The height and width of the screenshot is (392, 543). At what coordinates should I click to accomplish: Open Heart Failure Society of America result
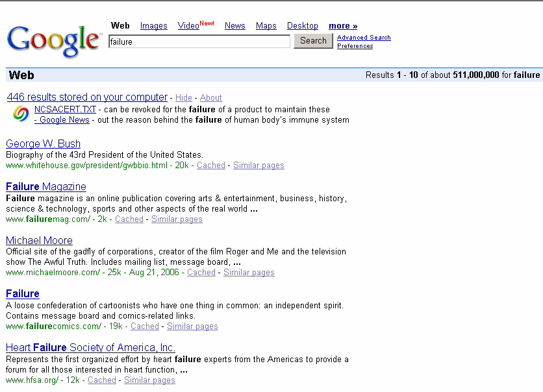90,347
